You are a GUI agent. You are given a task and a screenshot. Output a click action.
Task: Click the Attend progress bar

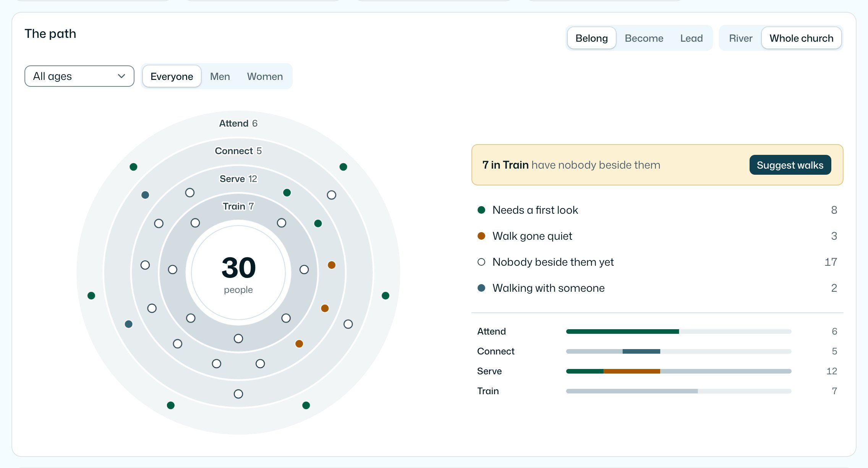point(679,331)
